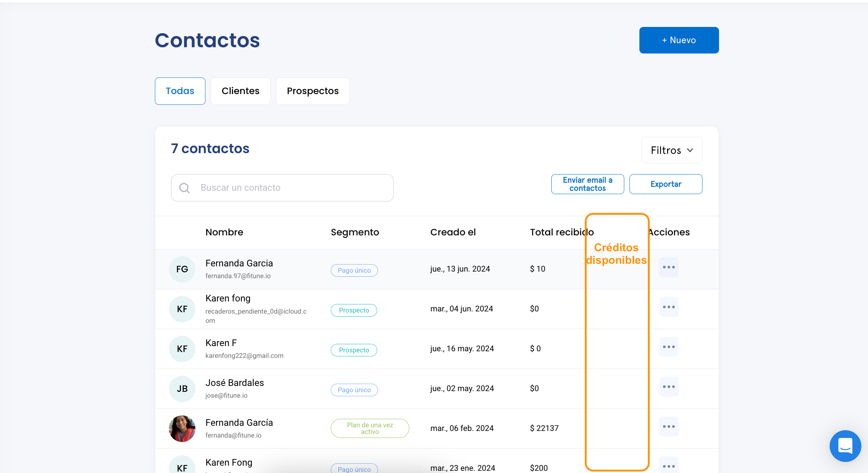Click Enviar email a contactos button

pyautogui.click(x=587, y=184)
